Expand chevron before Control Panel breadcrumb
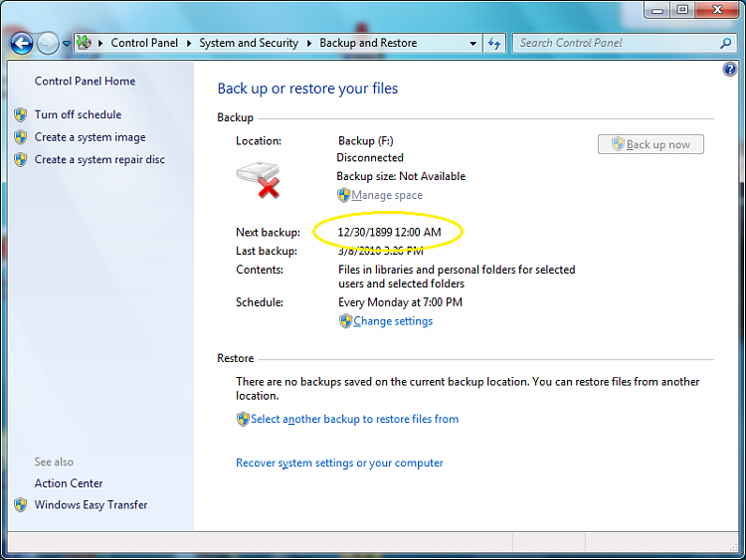 (100, 44)
